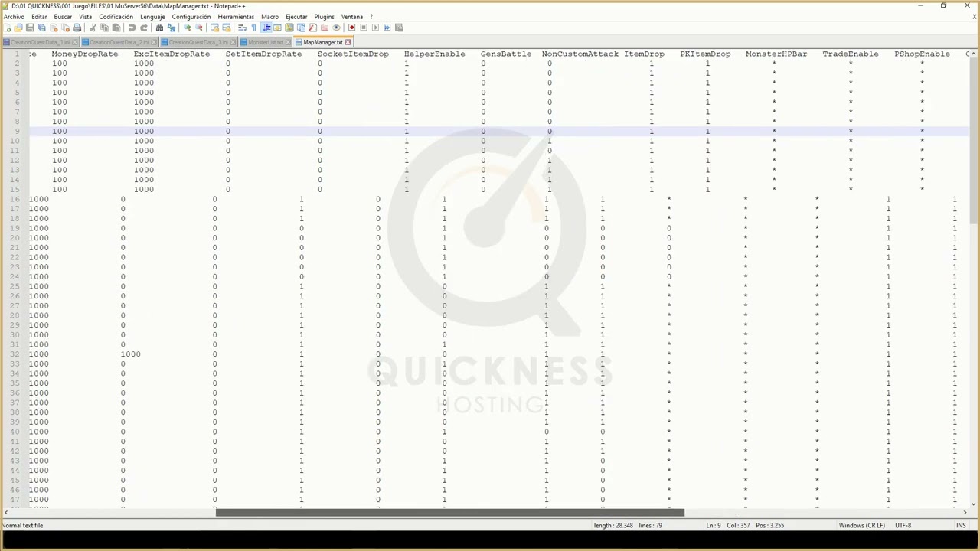980x551 pixels.
Task: Open the Codificación menu
Action: 116,17
